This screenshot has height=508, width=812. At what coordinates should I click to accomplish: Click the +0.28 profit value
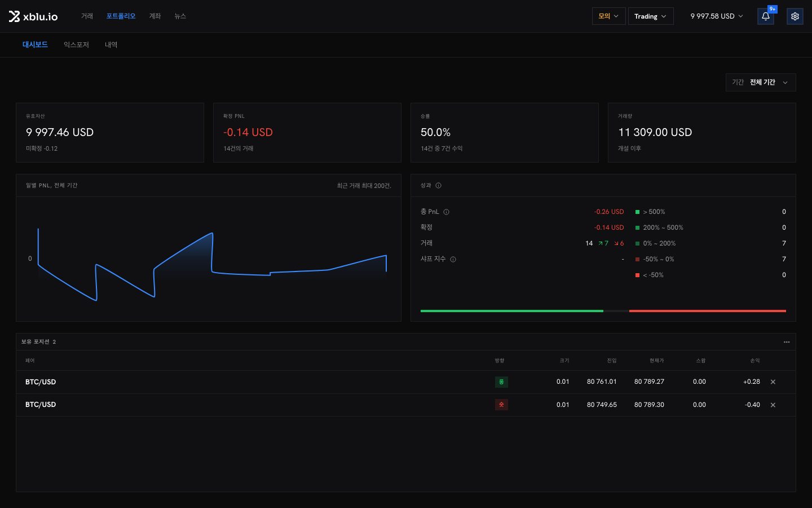752,382
